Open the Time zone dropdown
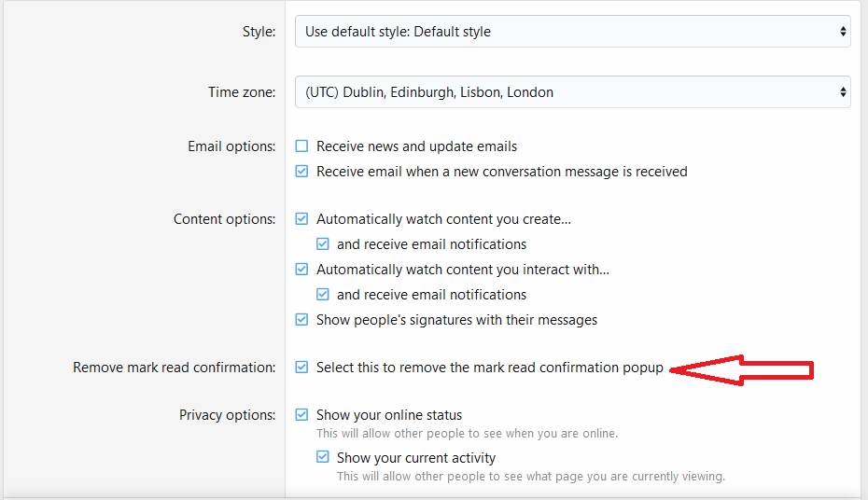The image size is (868, 500). (572, 92)
